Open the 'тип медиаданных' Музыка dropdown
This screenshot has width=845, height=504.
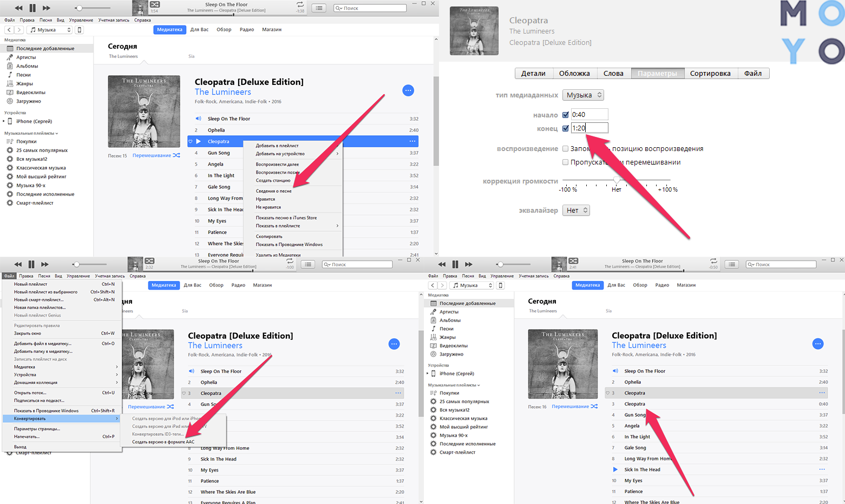click(x=583, y=95)
